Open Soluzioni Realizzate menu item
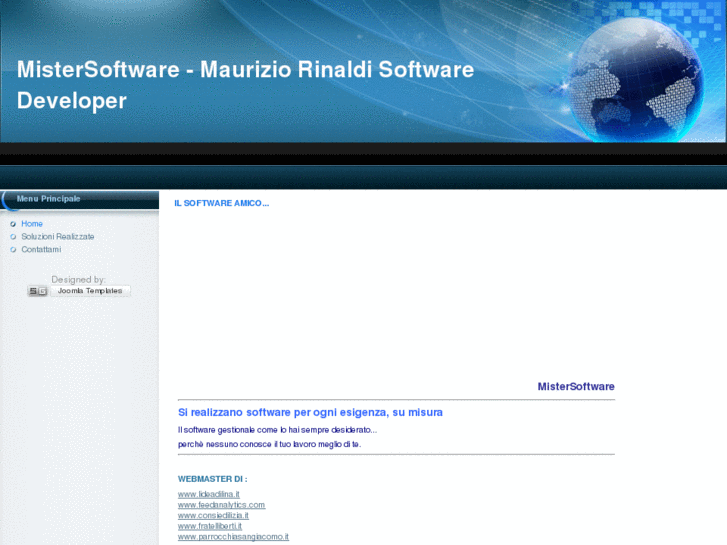The height and width of the screenshot is (545, 727). pos(57,237)
